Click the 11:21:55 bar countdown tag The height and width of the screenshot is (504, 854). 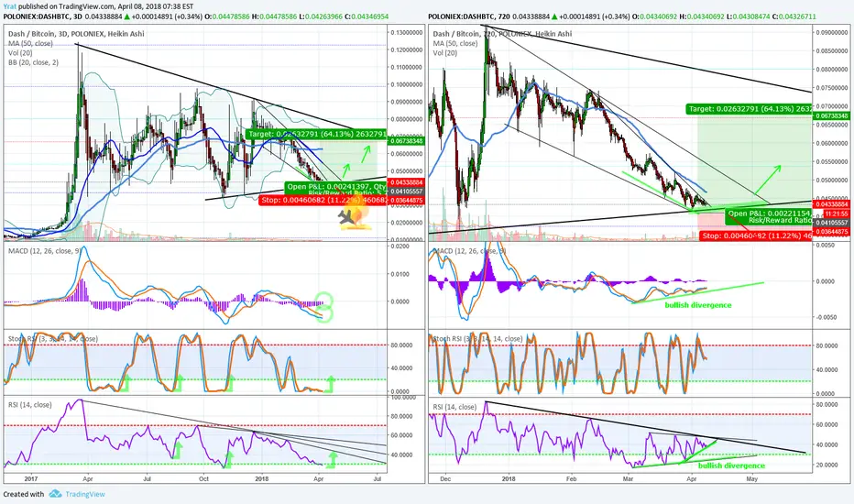tap(836, 214)
